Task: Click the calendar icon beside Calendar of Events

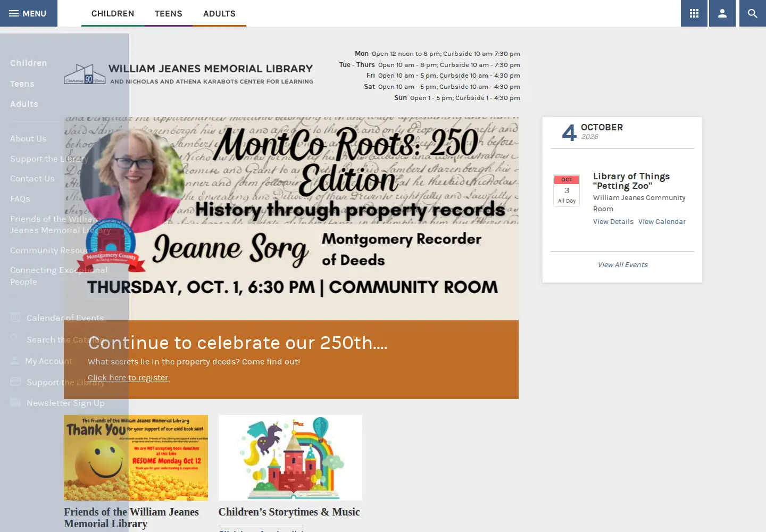Action: click(x=15, y=318)
